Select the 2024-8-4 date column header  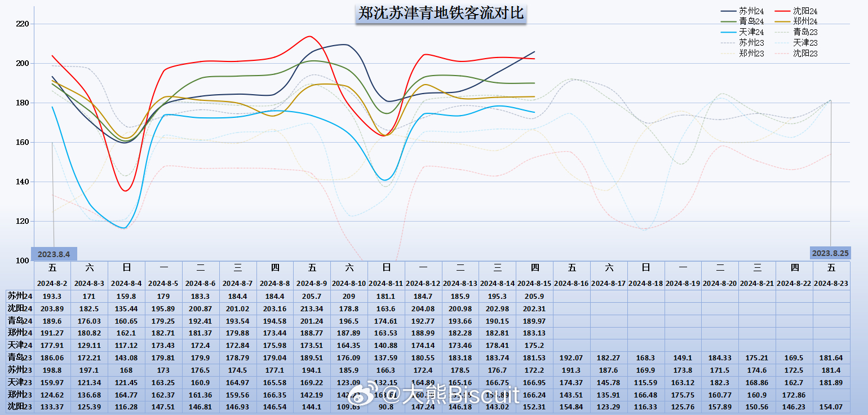click(126, 283)
